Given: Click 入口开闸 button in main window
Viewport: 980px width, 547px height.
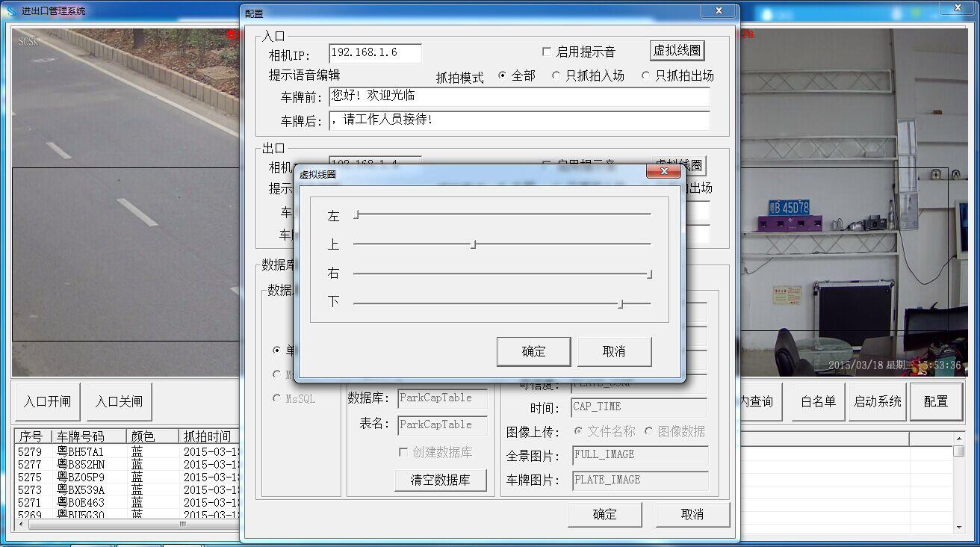Looking at the screenshot, I should pyautogui.click(x=47, y=401).
